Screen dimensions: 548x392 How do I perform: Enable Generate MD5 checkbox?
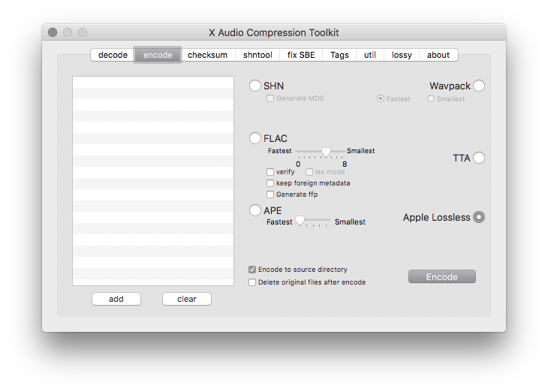coord(270,98)
